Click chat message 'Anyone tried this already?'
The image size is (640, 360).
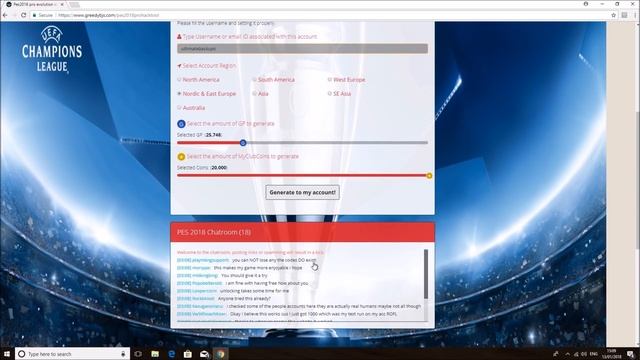(244, 298)
